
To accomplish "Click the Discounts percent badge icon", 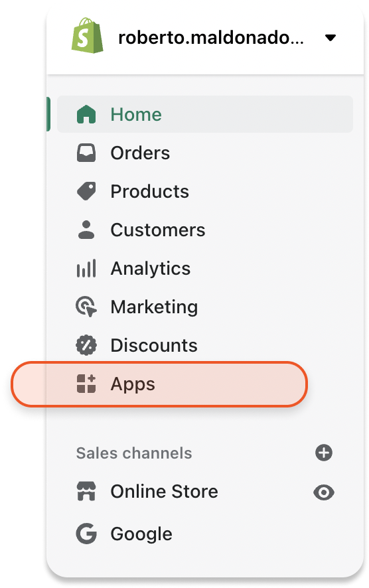I will pyautogui.click(x=86, y=345).
